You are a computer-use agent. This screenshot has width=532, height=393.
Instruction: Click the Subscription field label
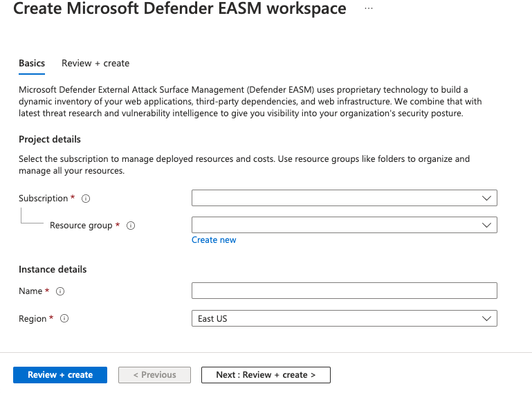coord(43,199)
